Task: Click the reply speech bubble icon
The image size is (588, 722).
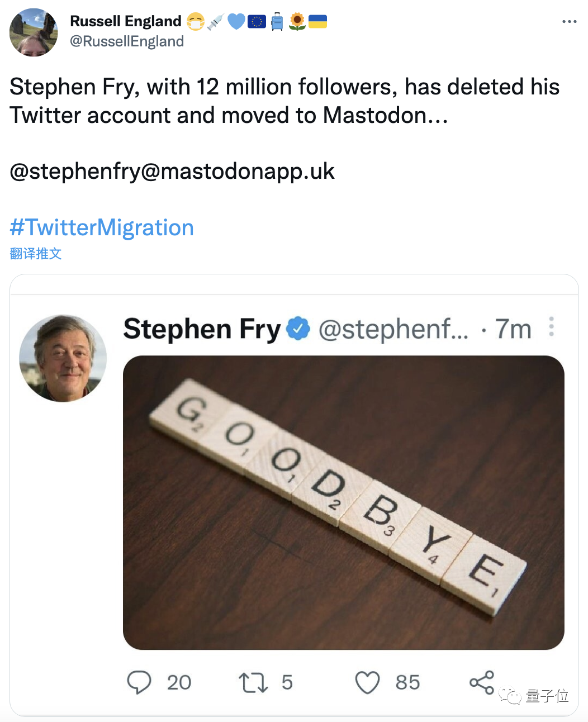Action: pos(139,682)
